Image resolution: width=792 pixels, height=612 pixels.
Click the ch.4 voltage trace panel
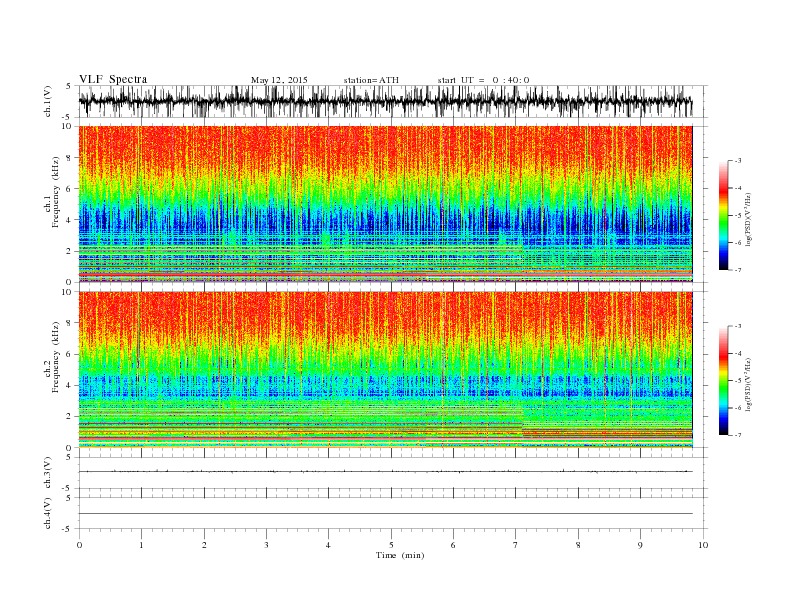(x=392, y=513)
